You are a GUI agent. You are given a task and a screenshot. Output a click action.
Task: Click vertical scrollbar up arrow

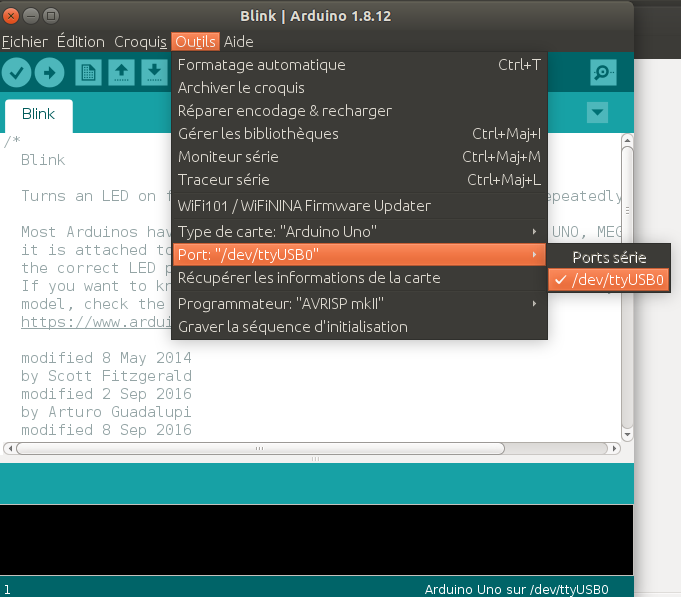pyautogui.click(x=627, y=141)
